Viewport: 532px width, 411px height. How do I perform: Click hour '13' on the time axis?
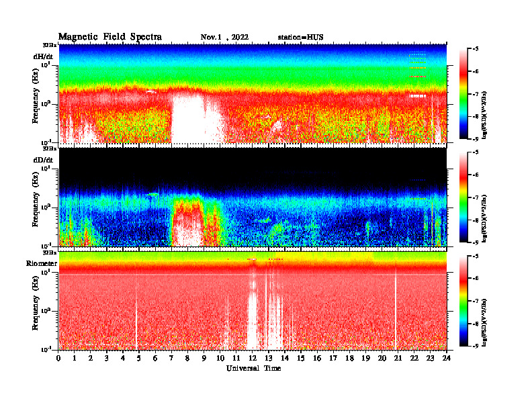coord(269,358)
